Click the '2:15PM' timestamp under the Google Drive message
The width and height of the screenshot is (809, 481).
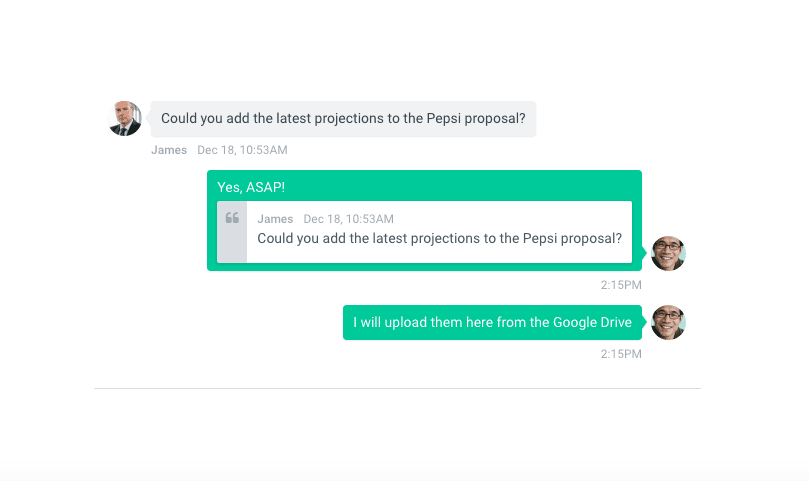pyautogui.click(x=621, y=354)
